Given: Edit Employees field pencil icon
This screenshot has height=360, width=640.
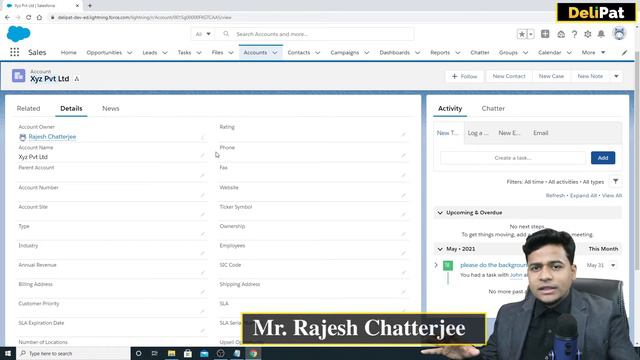Looking at the screenshot, I should coord(403,253).
